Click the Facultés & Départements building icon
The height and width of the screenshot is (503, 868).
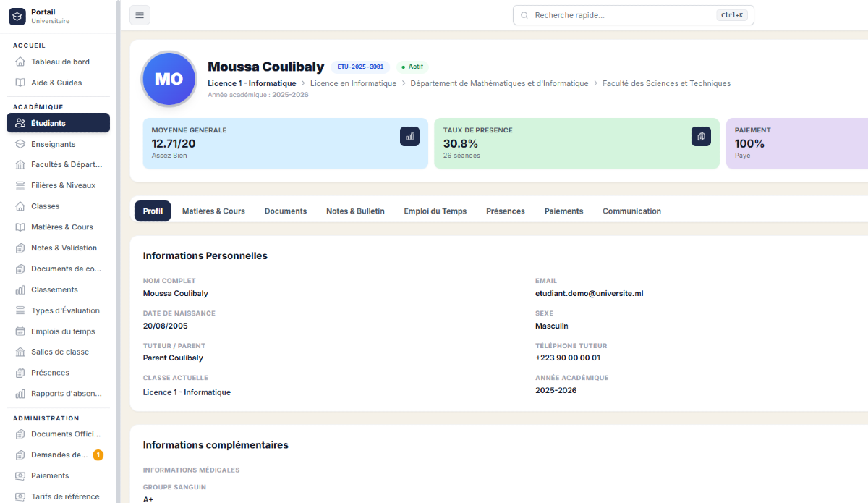click(x=20, y=164)
